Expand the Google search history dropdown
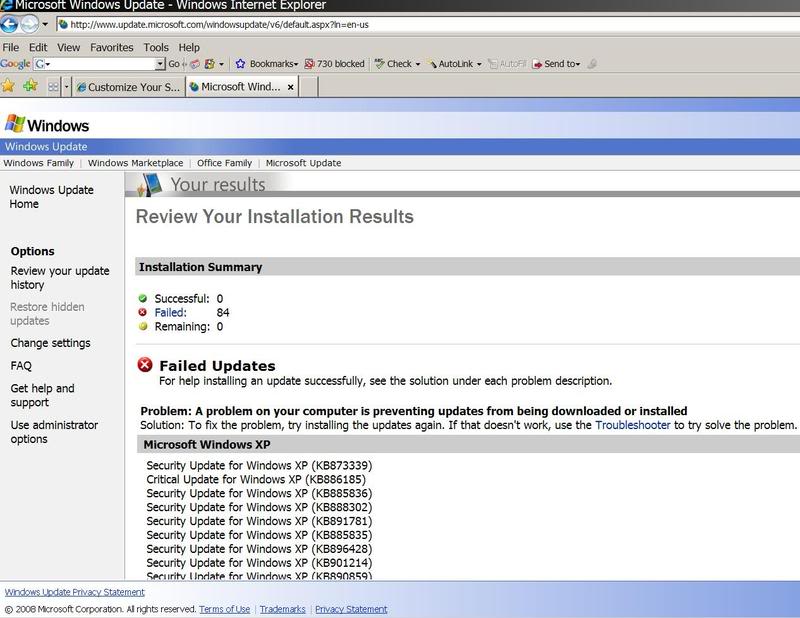The image size is (800, 618). [x=160, y=64]
